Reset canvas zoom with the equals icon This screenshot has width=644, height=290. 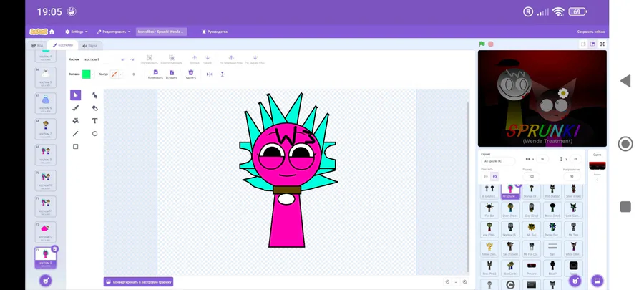click(x=456, y=282)
